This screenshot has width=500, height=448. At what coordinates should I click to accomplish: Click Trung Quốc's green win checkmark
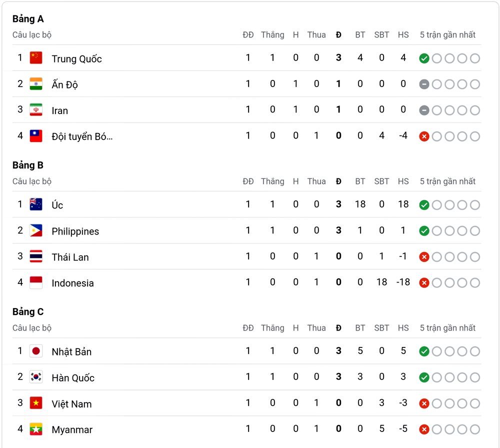pos(424,58)
